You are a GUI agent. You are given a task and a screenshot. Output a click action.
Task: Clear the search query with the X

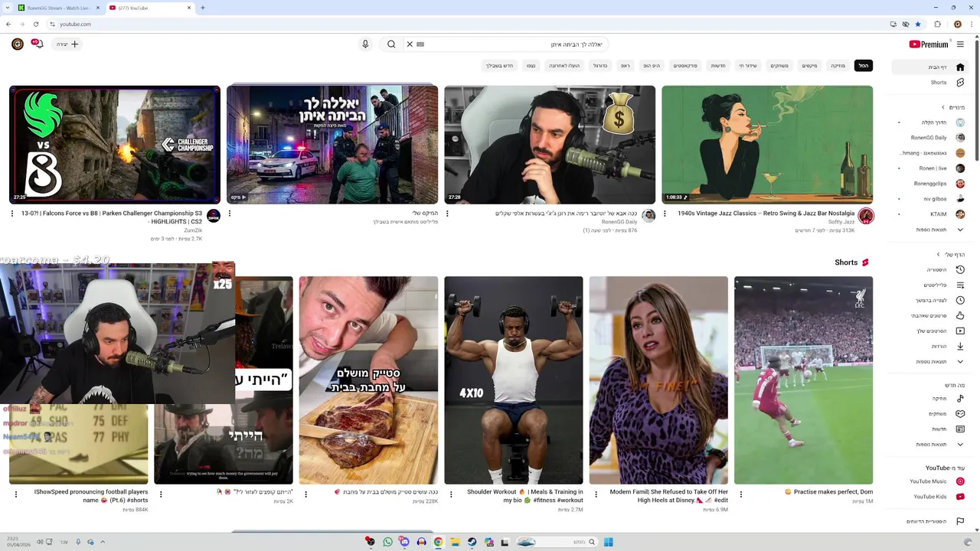pos(410,44)
